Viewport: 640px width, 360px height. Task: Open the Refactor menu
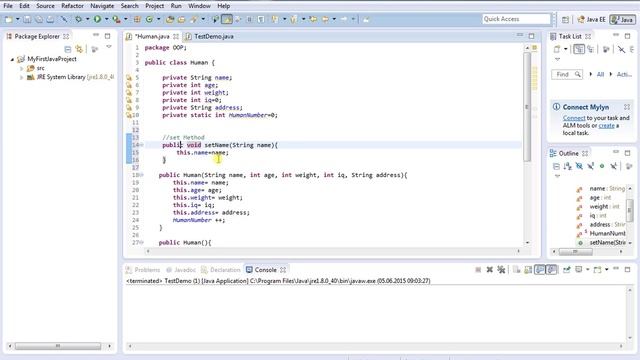[x=72, y=6]
